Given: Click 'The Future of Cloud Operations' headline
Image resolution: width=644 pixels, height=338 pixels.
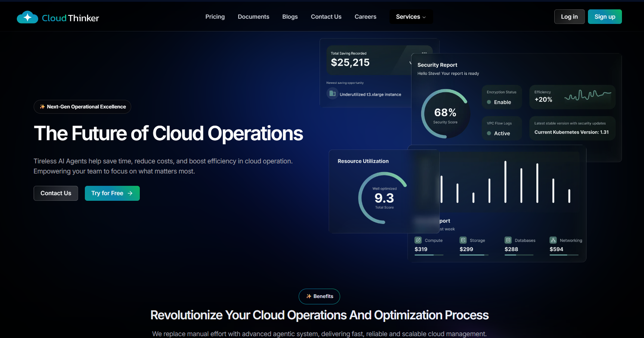Looking at the screenshot, I should pos(169,133).
